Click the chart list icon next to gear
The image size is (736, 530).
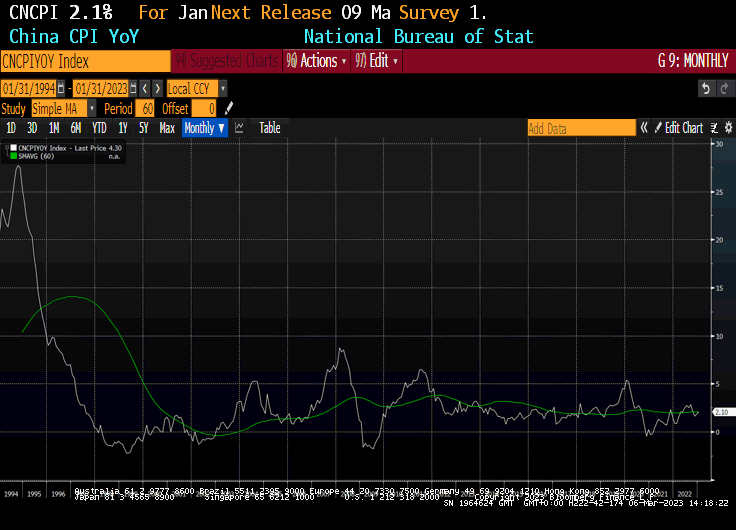coord(714,128)
